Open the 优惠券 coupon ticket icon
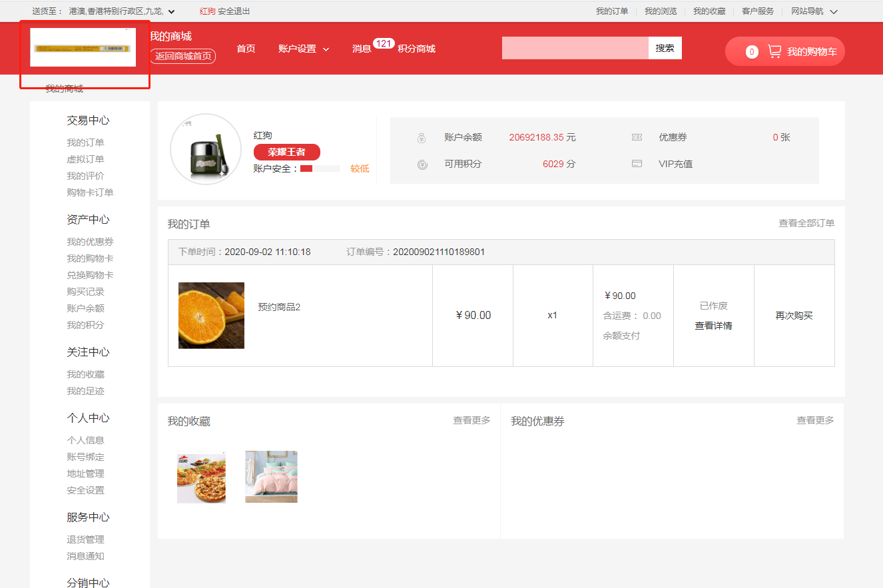This screenshot has width=883, height=588. coord(637,137)
